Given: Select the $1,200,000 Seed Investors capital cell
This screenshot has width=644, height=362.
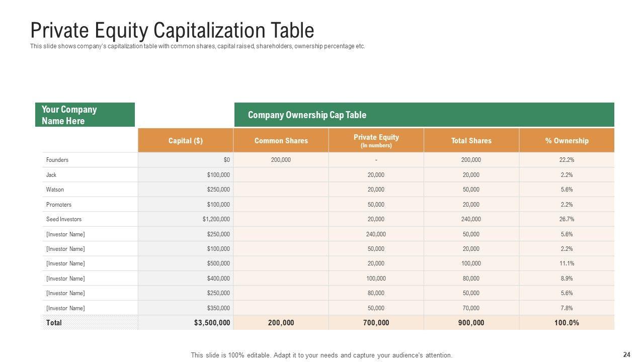Looking at the screenshot, I should coord(216,219).
